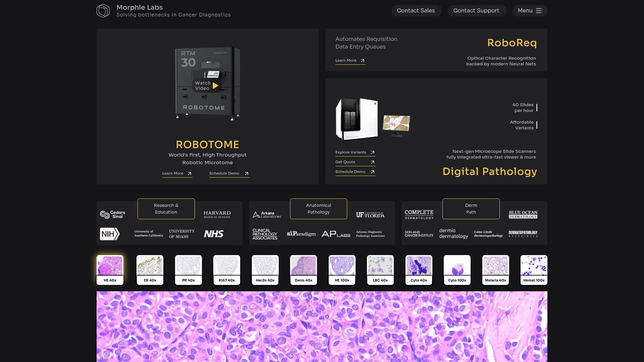The image size is (644, 362).
Task: Click Contact Sales button
Action: tap(416, 11)
